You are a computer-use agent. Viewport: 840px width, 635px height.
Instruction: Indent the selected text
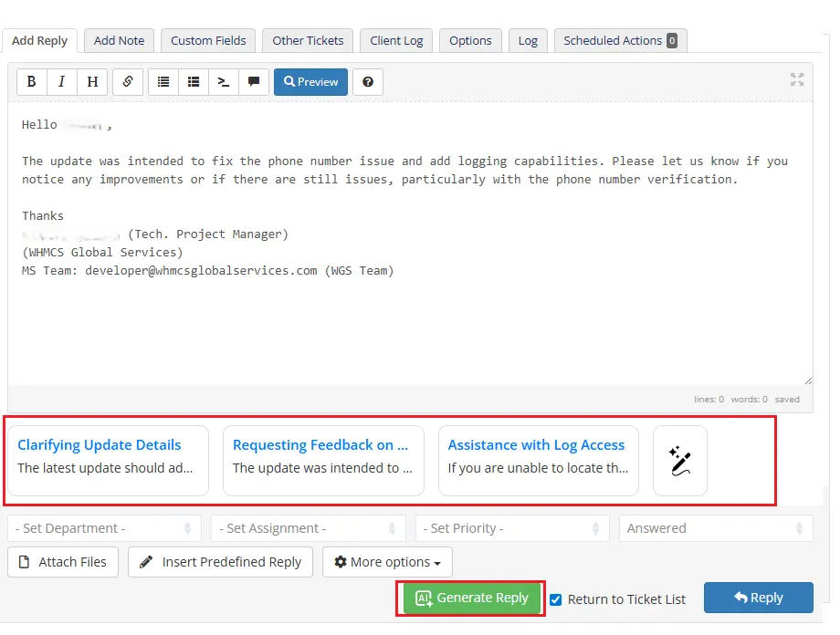point(223,81)
